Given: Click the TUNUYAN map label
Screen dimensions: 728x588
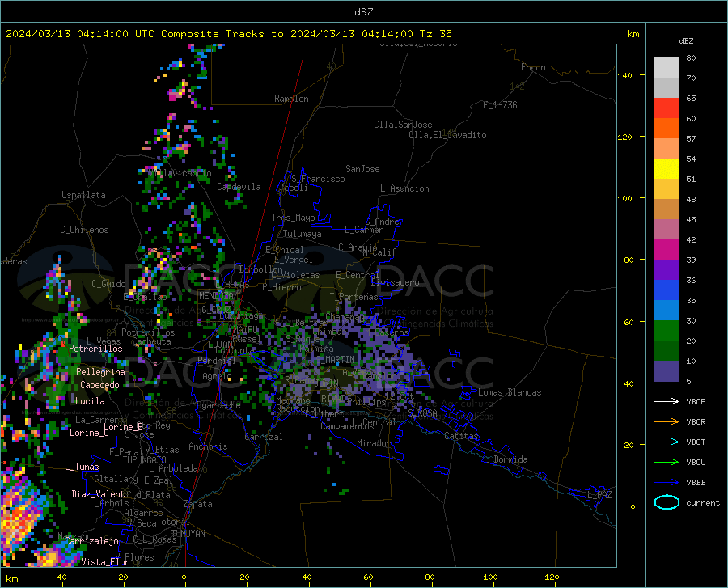Looking at the screenshot, I should click(x=188, y=534).
